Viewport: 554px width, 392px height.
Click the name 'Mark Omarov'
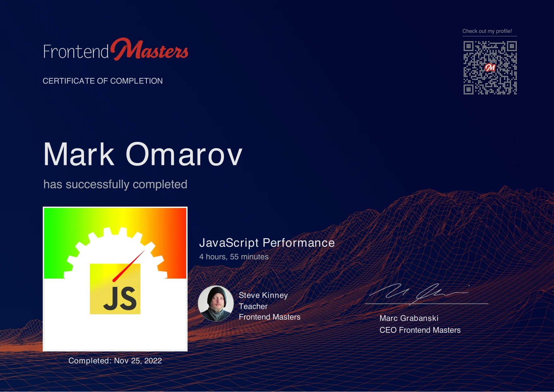[x=143, y=154]
